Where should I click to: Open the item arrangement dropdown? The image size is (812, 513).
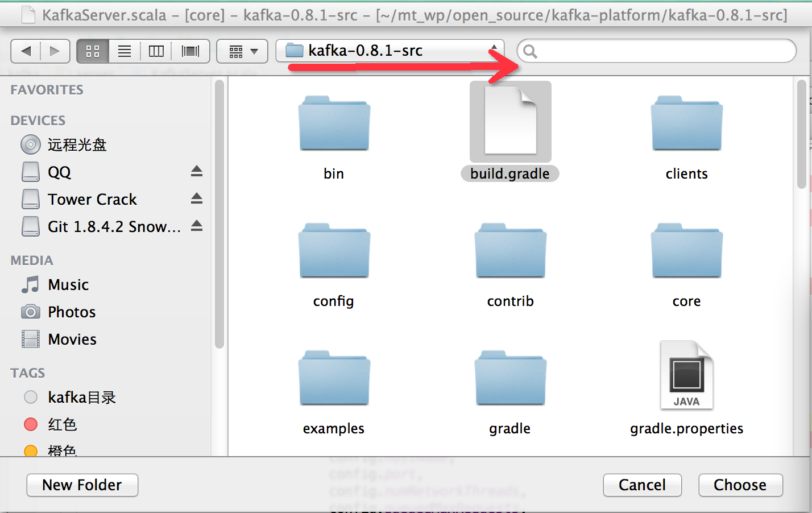click(243, 51)
